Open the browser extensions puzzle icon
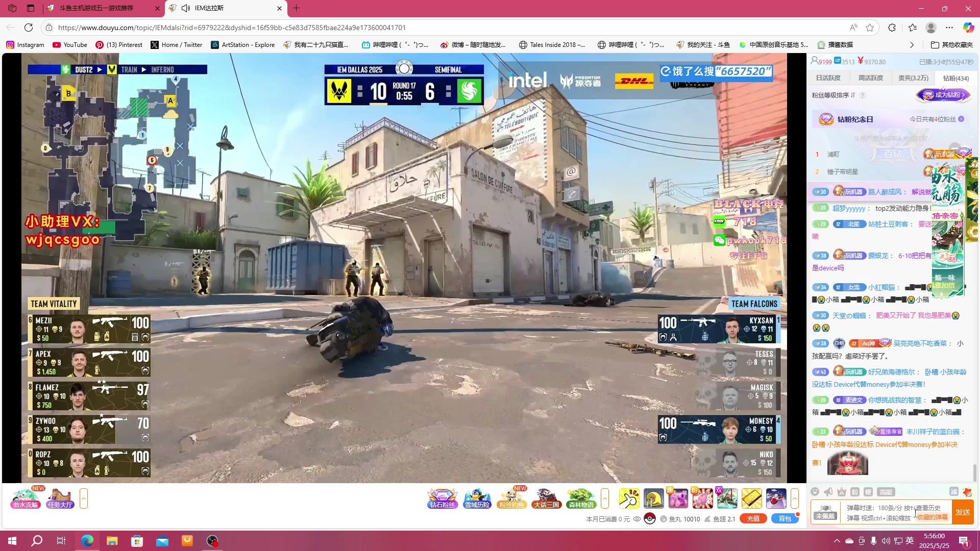The image size is (980, 551). pyautogui.click(x=892, y=28)
